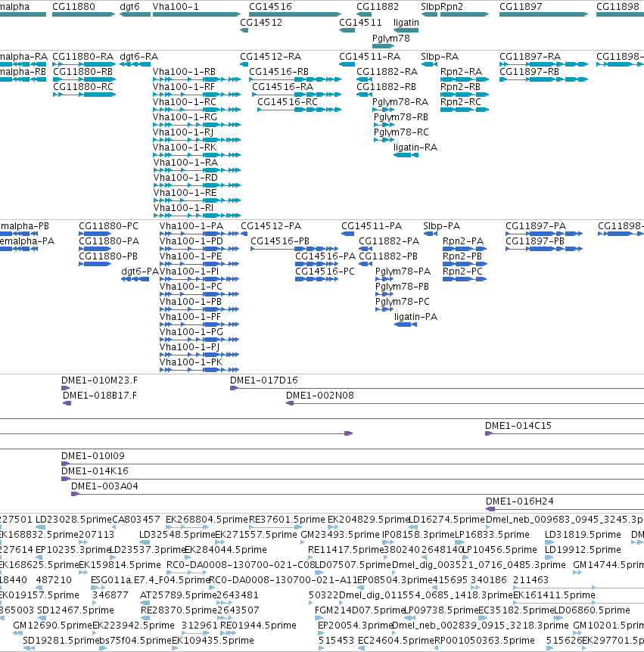Select the CG11897 gene bar
Screen dimensions: 644x652
544,14
